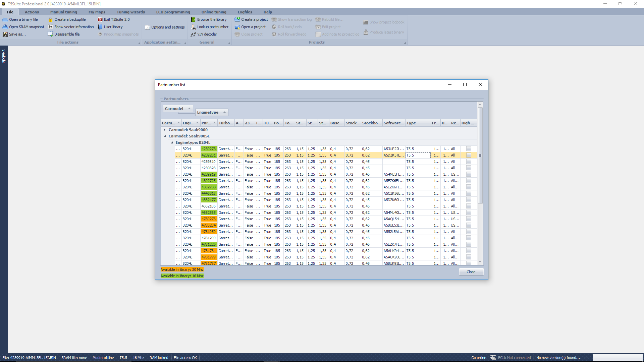The width and height of the screenshot is (644, 362).
Task: Click Go online in status bar
Action: [x=478, y=358]
